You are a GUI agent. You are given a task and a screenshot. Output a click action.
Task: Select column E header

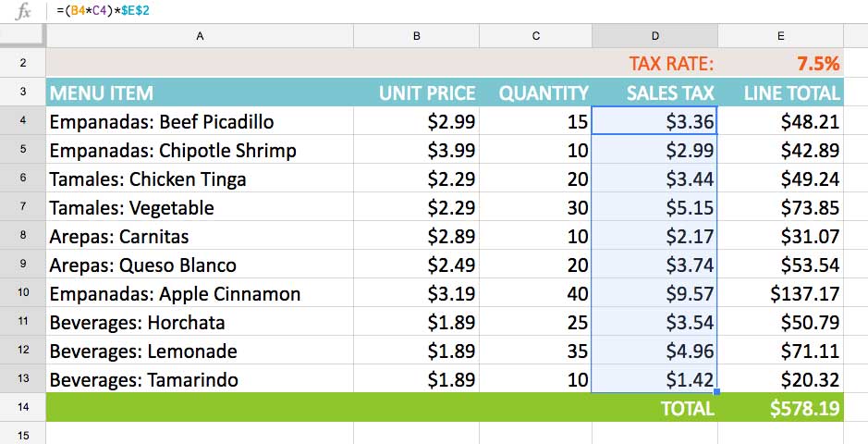tap(781, 35)
